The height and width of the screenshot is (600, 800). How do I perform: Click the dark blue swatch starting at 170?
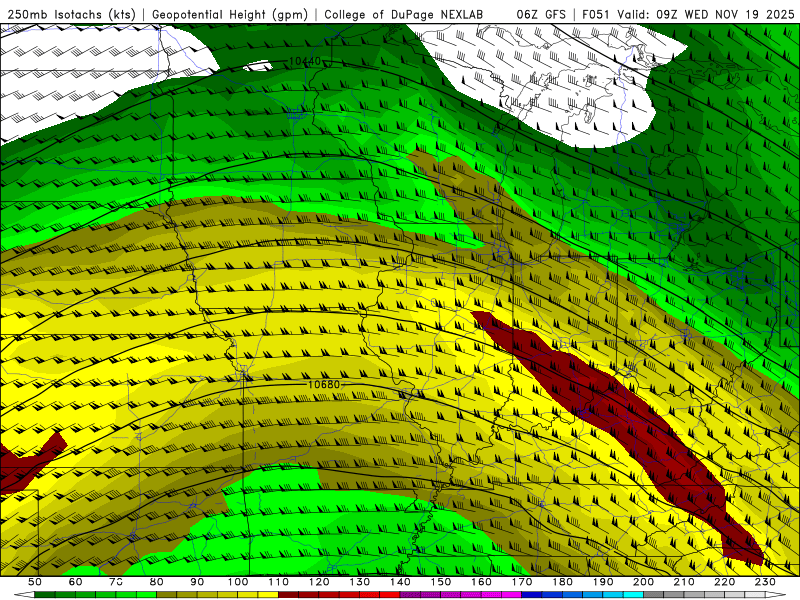click(532, 594)
